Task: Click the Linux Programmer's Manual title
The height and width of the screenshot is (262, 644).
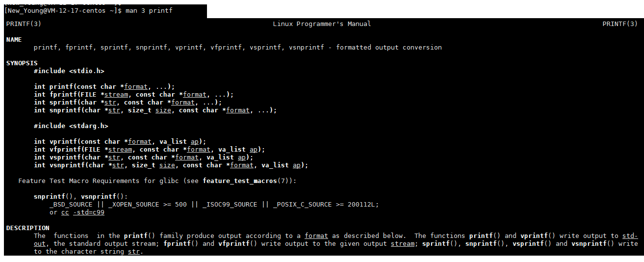Action: tap(322, 24)
